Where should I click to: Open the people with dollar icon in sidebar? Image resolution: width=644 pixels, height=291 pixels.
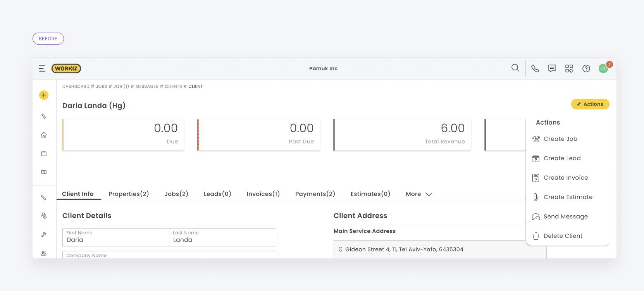tap(44, 216)
